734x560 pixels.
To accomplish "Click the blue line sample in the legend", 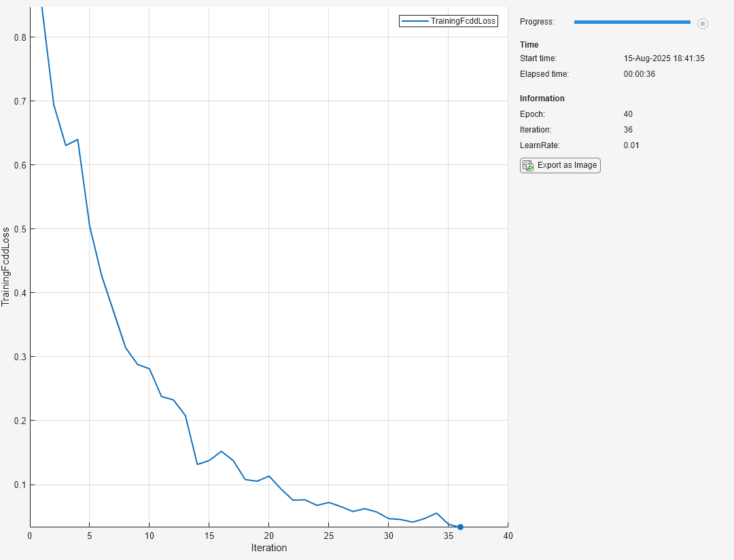I will click(x=415, y=21).
